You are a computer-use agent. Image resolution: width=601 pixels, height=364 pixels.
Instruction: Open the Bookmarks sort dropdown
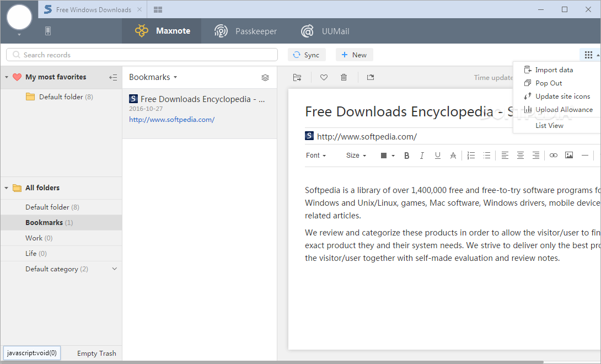(x=153, y=77)
